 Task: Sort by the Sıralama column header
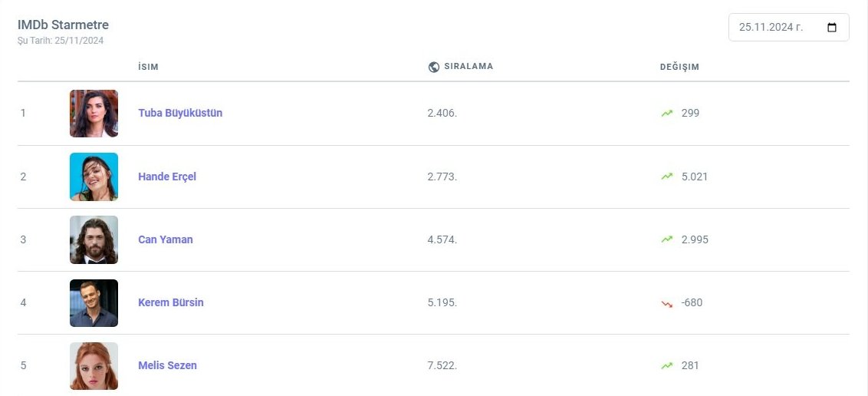point(469,67)
